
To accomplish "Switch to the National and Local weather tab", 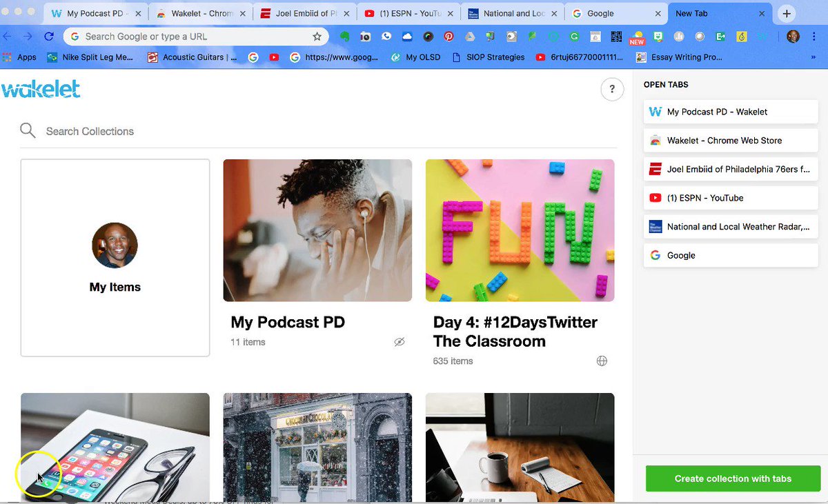I will [512, 14].
